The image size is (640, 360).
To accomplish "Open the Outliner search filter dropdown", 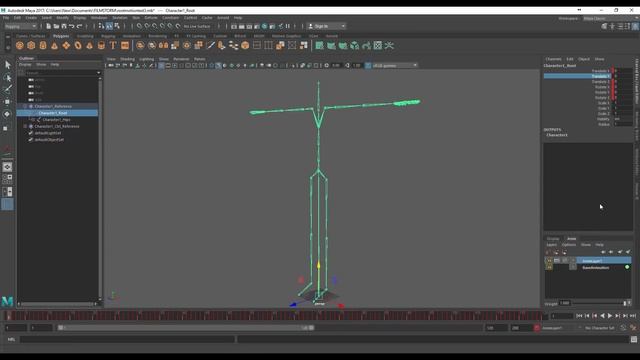I will click(x=98, y=73).
